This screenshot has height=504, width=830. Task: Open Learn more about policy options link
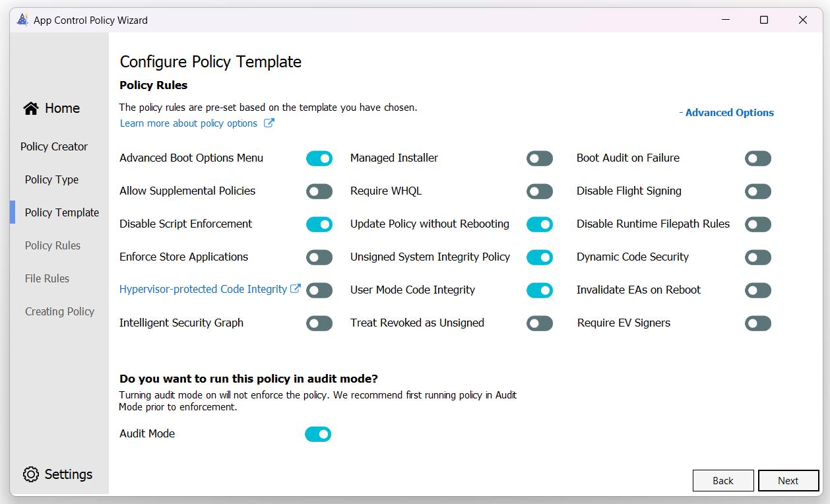point(189,123)
